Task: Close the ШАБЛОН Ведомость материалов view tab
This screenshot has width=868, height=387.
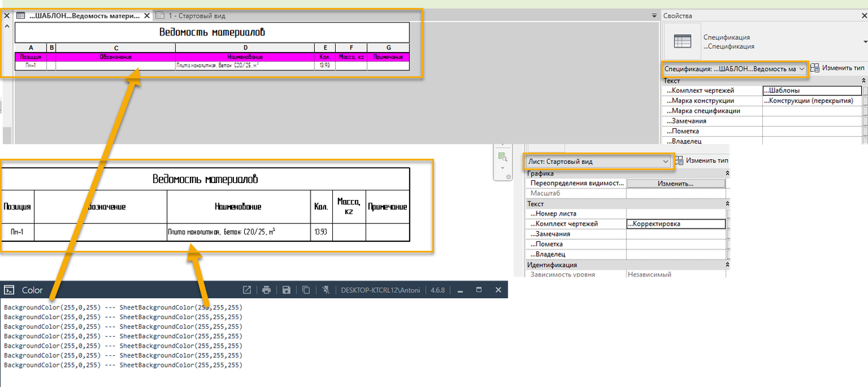Action: tap(147, 16)
